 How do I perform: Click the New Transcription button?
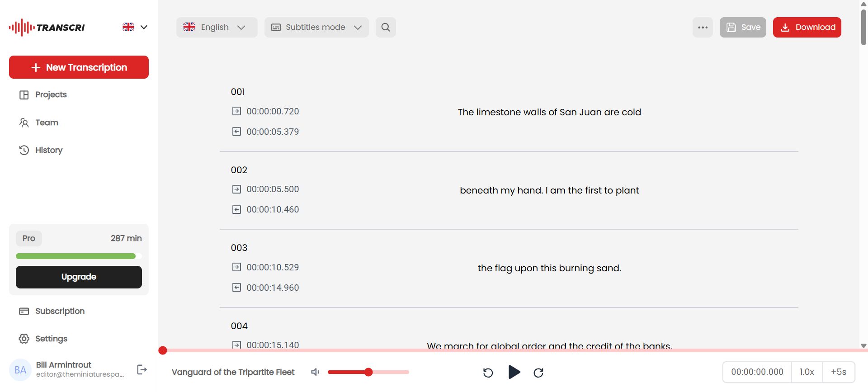[79, 67]
